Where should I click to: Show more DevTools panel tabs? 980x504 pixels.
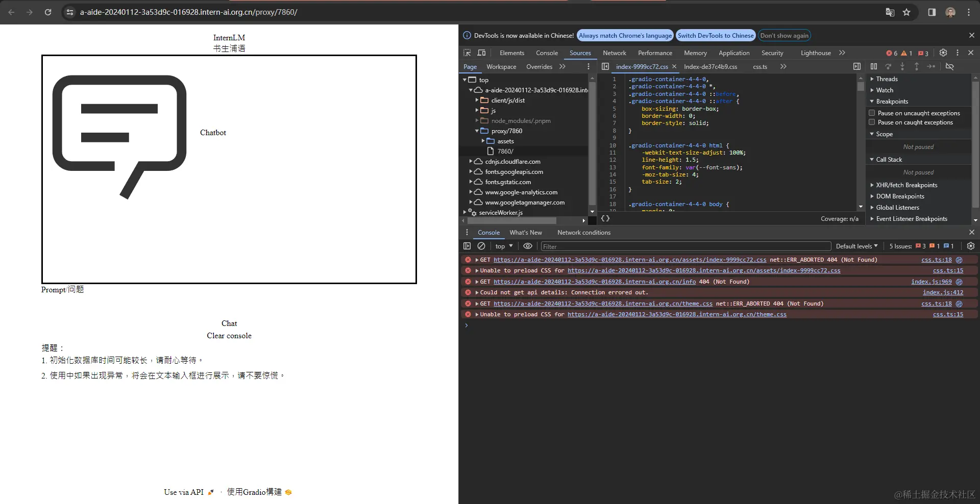842,53
